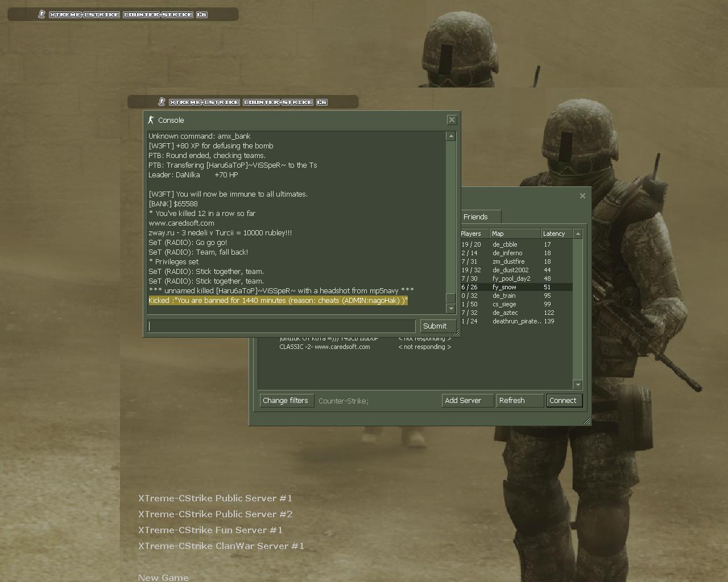
Task: Select the de_aztec server row
Action: point(516,313)
